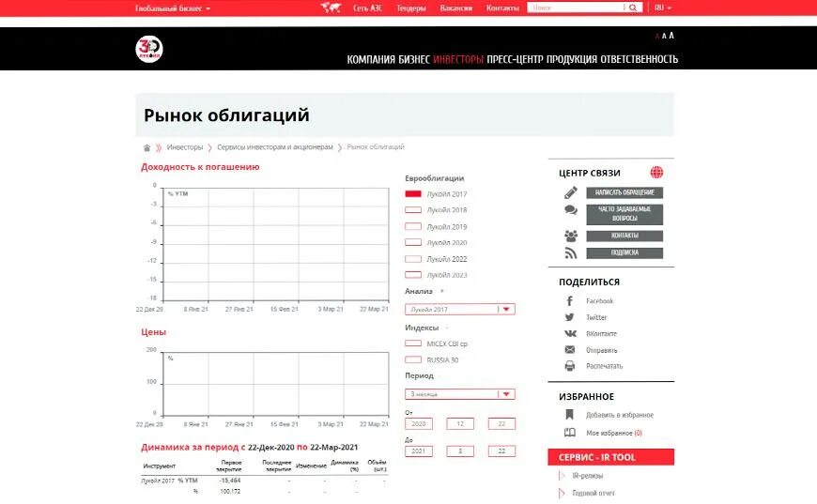This screenshot has height=504, width=817.
Task: Open the Продукция menu
Action: pyautogui.click(x=572, y=59)
